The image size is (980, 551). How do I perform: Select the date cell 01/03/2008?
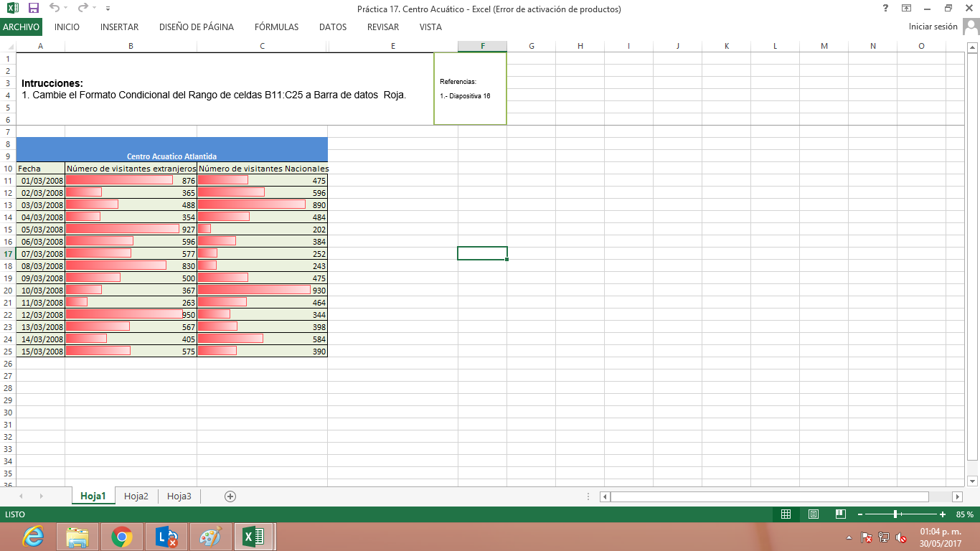pyautogui.click(x=41, y=181)
